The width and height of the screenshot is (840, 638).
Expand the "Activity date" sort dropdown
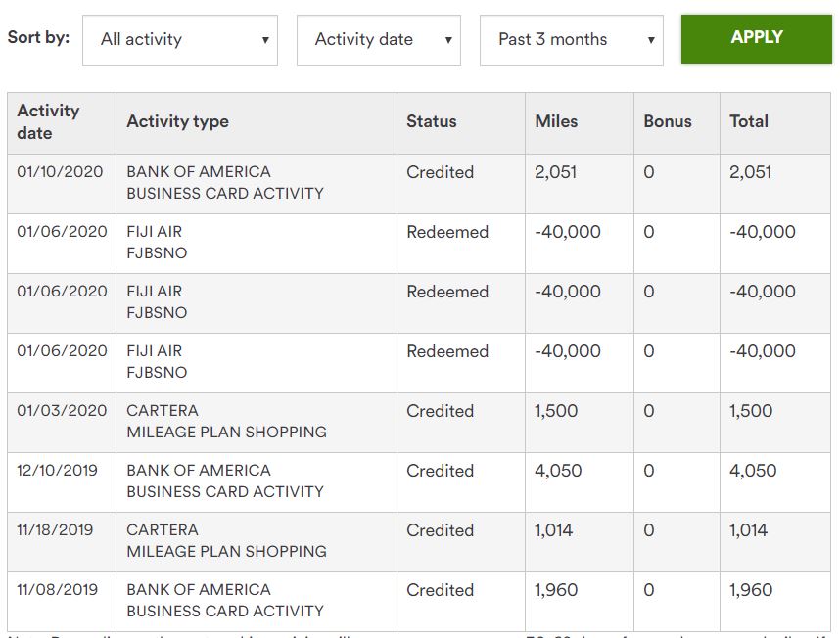tap(378, 40)
